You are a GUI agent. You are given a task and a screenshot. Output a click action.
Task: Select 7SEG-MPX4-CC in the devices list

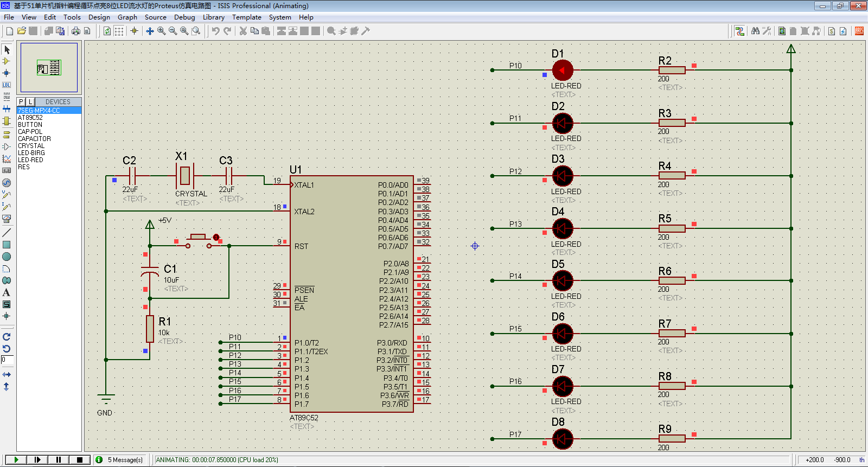(x=49, y=111)
